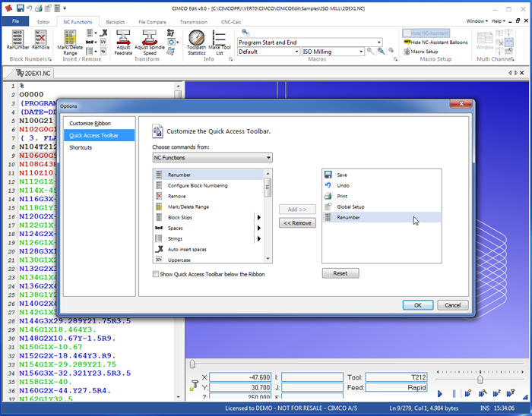Cancel the Options dialog
Screen dimensions: 532x416
pos(453,305)
